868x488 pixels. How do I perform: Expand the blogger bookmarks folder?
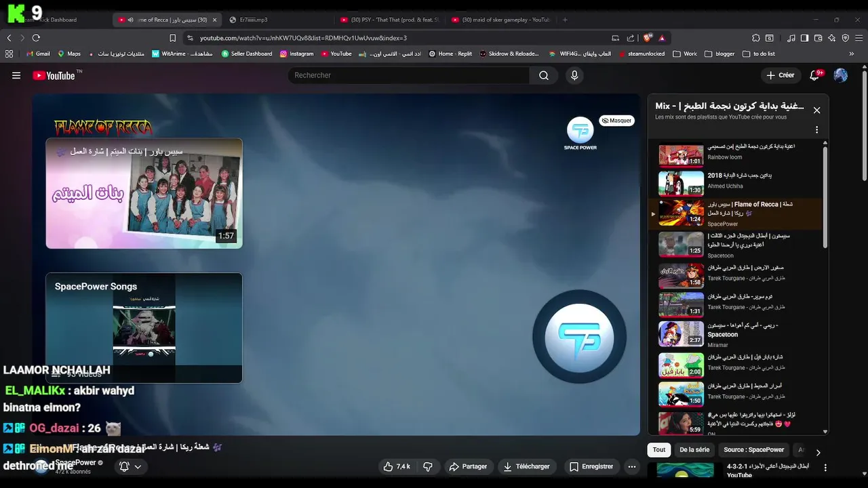click(x=719, y=54)
